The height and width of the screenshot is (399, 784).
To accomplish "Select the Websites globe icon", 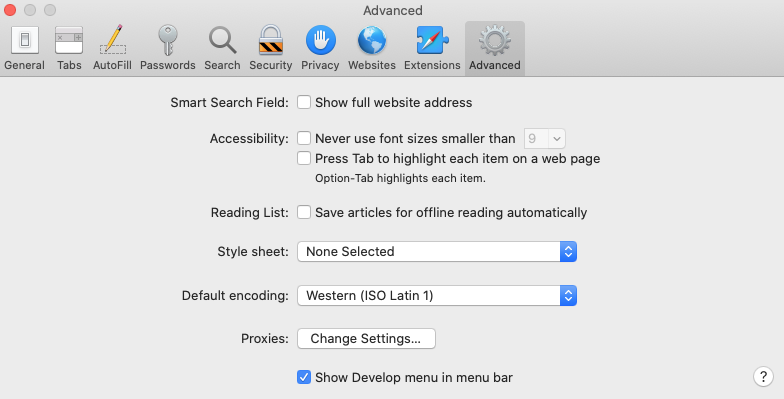I will pyautogui.click(x=372, y=48).
